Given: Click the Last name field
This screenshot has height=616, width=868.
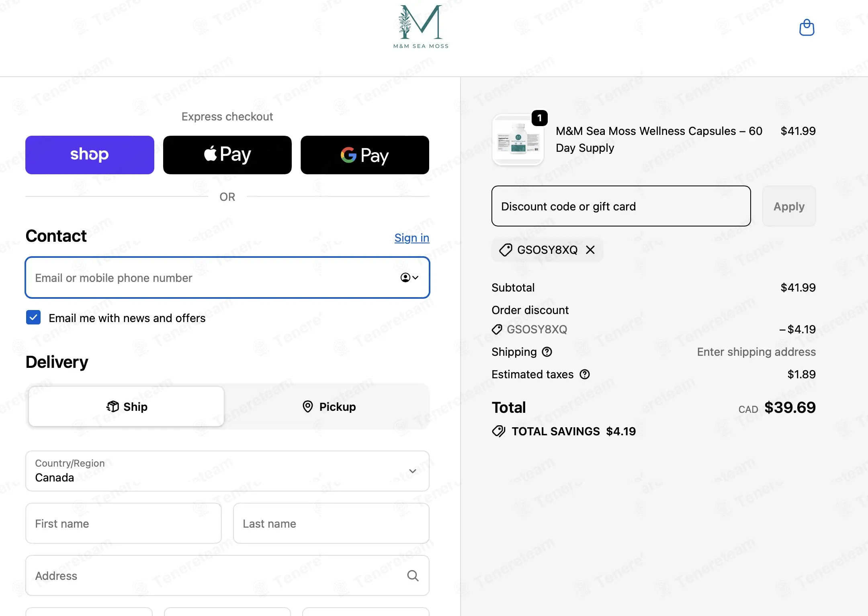Looking at the screenshot, I should [331, 523].
